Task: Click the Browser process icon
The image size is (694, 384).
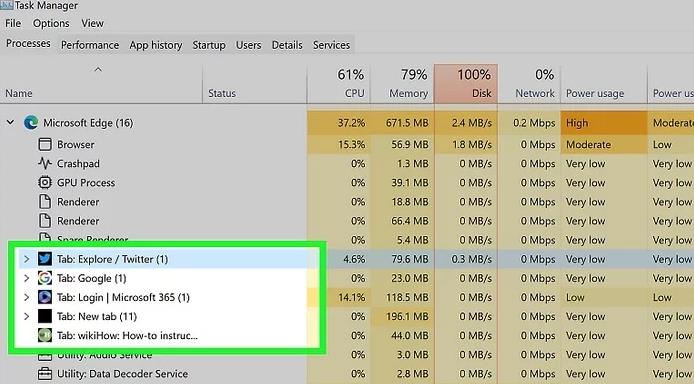Action: pyautogui.click(x=45, y=144)
